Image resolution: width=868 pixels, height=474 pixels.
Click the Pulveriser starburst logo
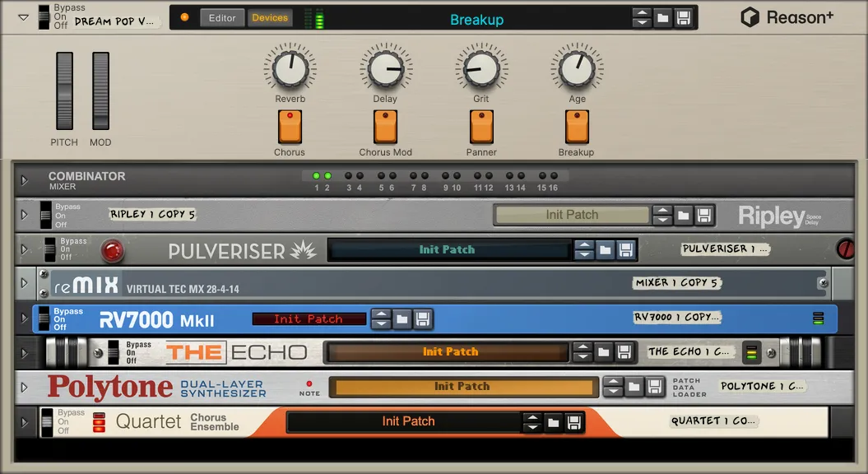pos(304,251)
